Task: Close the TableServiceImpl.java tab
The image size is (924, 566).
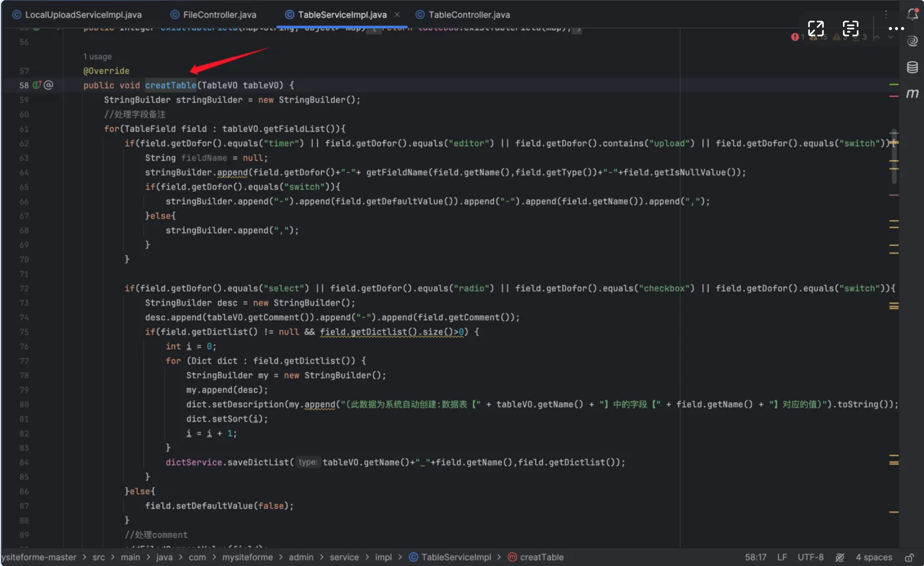Action: (397, 15)
